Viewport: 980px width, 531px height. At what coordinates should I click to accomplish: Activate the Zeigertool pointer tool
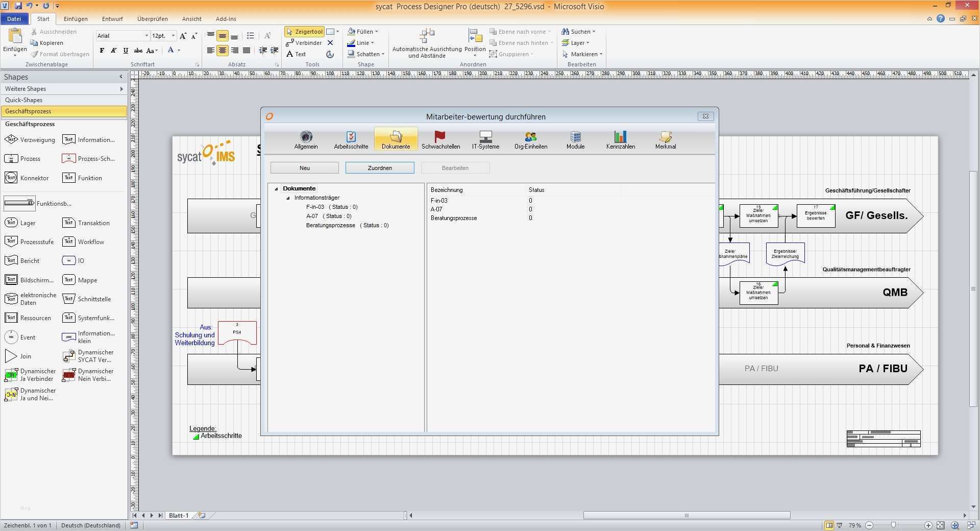point(304,32)
